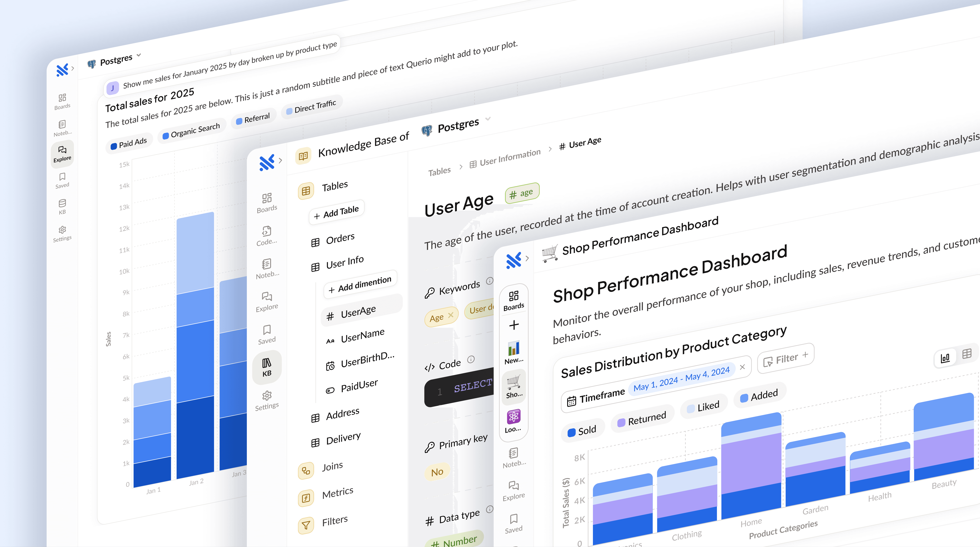Screen dimensions: 980x547
Task: Switch to chart view
Action: 945,358
